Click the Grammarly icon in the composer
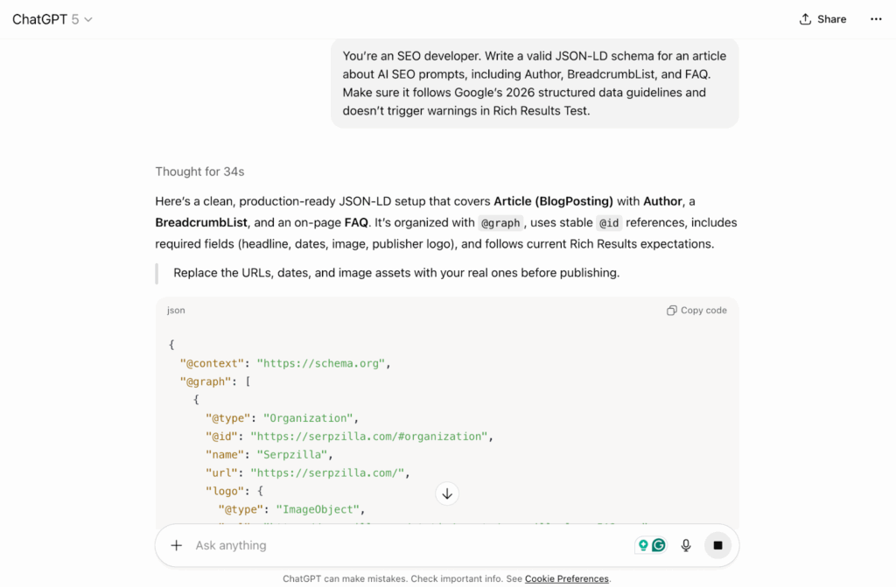Image resolution: width=896 pixels, height=588 pixels. click(x=659, y=545)
